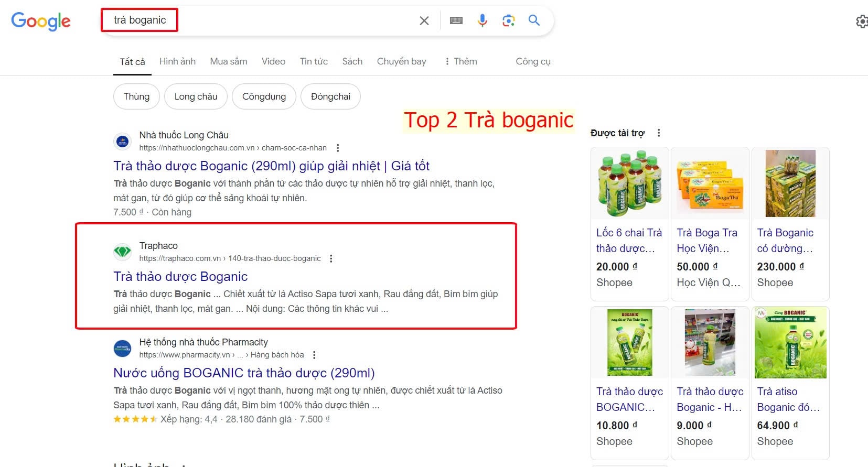Image resolution: width=868 pixels, height=467 pixels.
Task: Select the Côngdụng filter chip
Action: click(264, 96)
